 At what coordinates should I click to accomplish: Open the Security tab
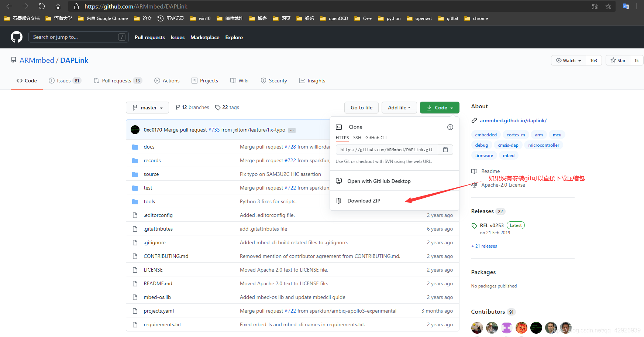point(274,81)
